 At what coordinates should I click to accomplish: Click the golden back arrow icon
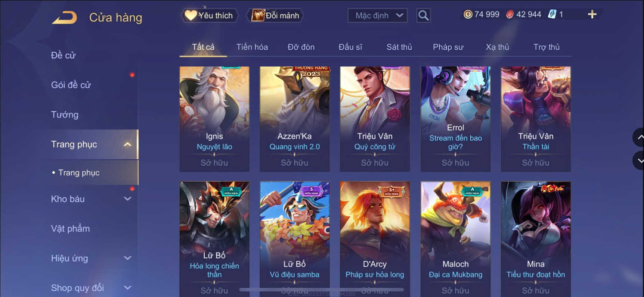[64, 18]
